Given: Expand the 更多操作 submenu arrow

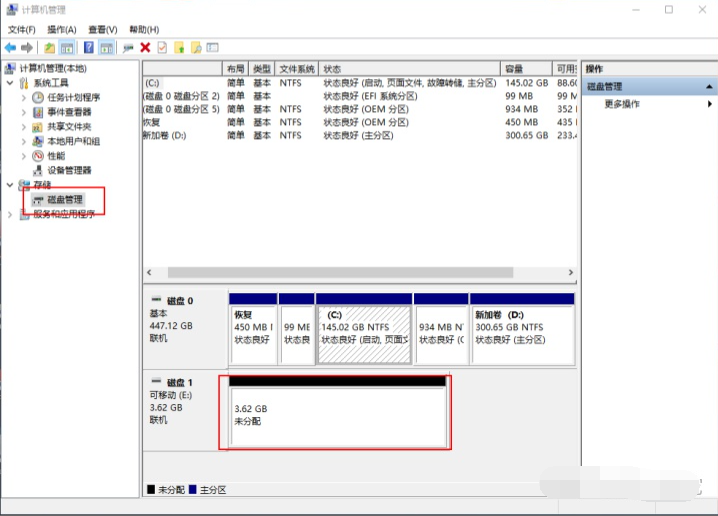Looking at the screenshot, I should point(710,104).
